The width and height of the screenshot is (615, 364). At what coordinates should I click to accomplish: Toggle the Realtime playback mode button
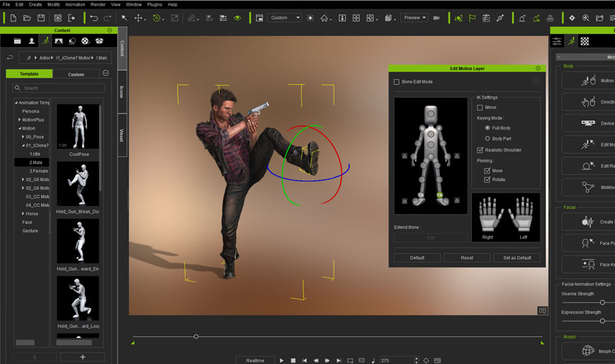pyautogui.click(x=255, y=360)
